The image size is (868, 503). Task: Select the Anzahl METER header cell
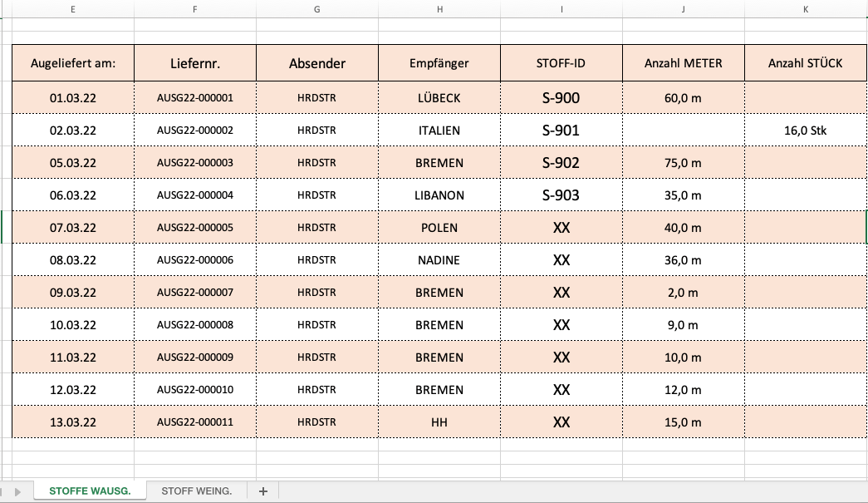point(683,63)
